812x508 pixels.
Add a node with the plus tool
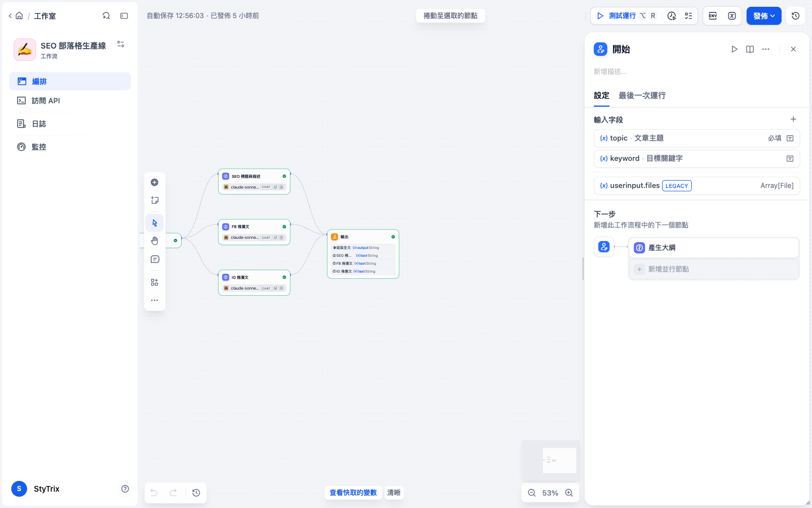click(x=155, y=182)
